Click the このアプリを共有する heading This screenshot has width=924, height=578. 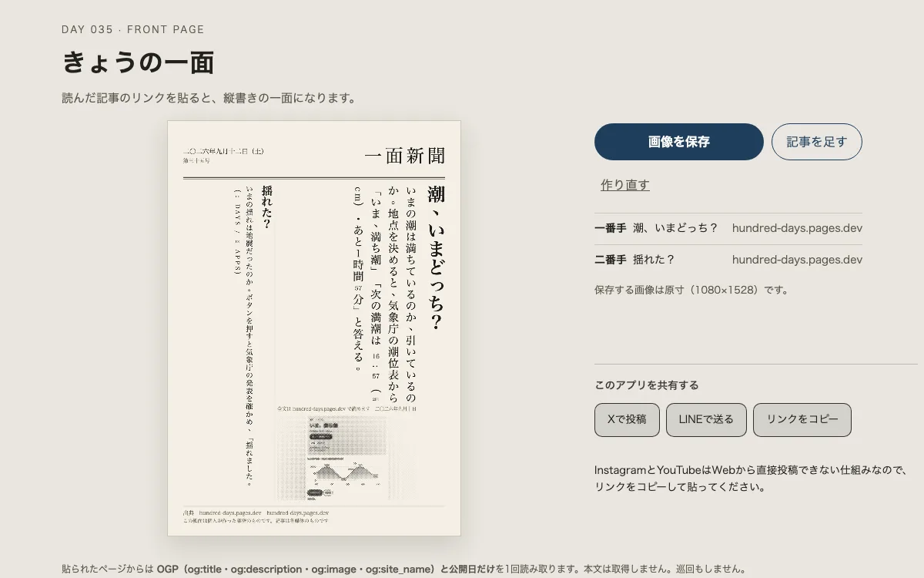pyautogui.click(x=647, y=385)
